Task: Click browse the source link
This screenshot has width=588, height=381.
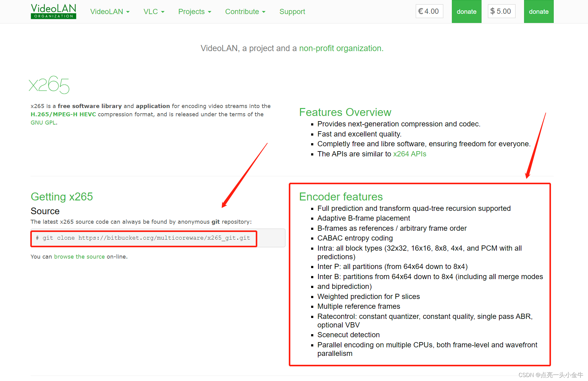Action: point(79,257)
